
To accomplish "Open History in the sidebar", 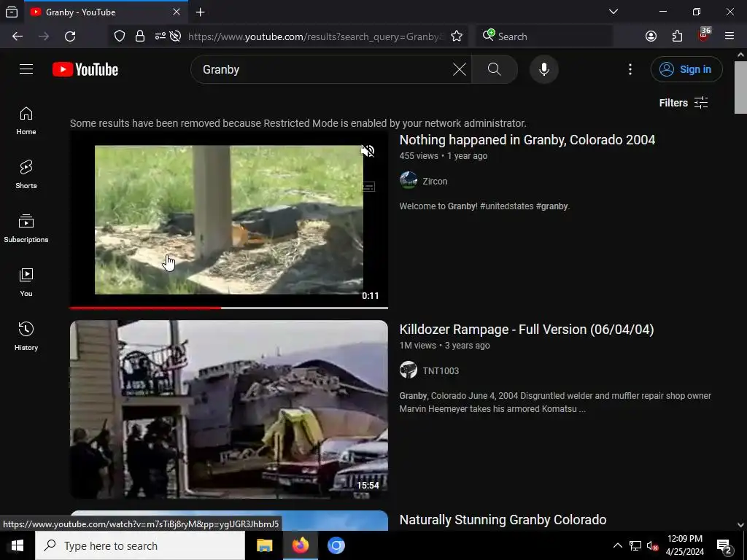I will pos(26,336).
